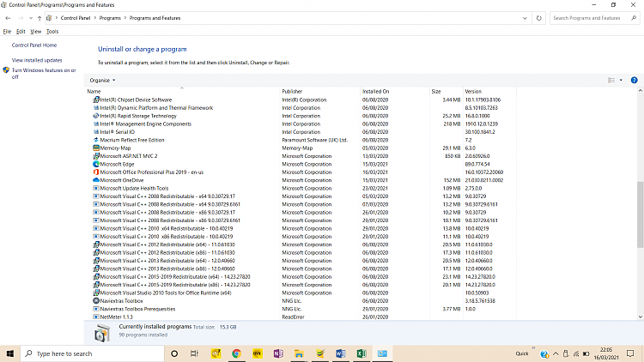
Task: Open the notification center icon
Action: tap(630, 353)
